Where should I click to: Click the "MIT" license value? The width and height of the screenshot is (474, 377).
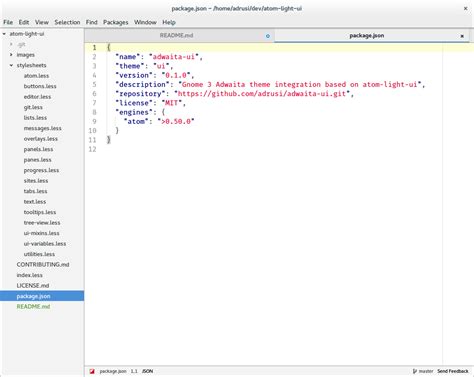(x=172, y=103)
